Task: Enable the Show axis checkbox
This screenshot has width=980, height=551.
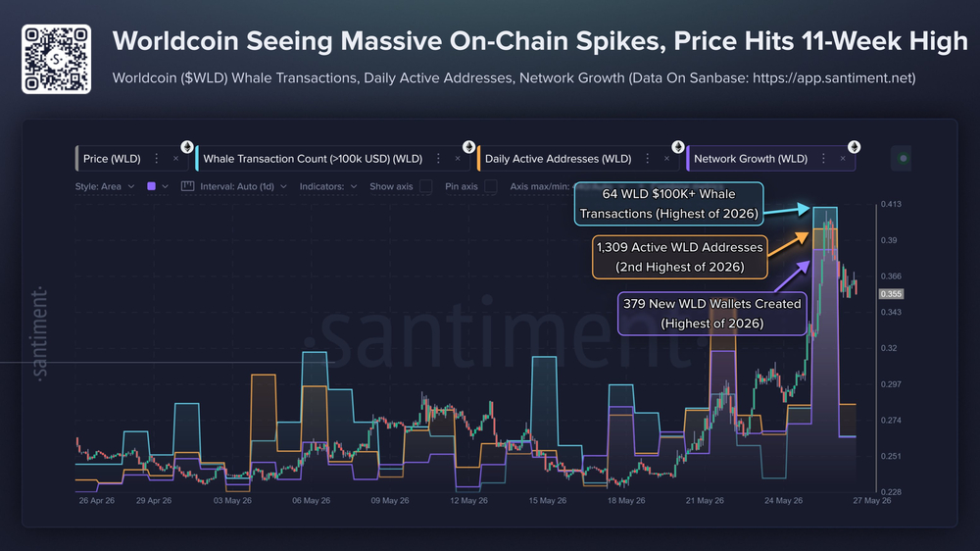Action: [x=426, y=186]
